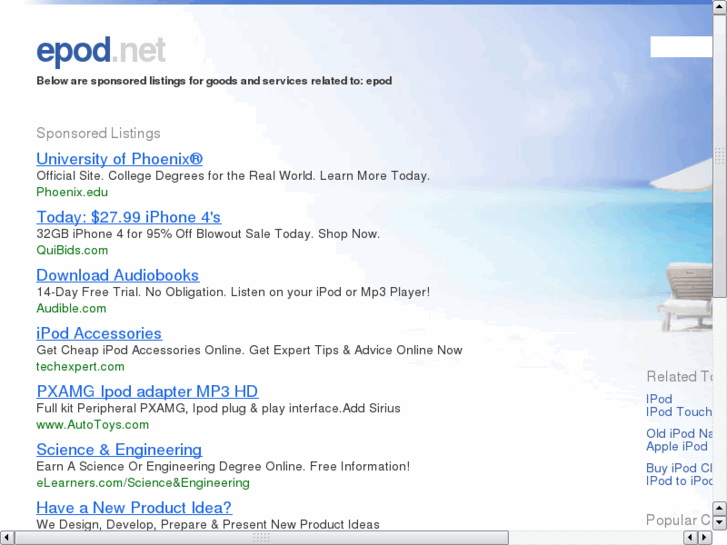Click the Sponsored Listings heading
This screenshot has height=545, width=727.
[98, 133]
